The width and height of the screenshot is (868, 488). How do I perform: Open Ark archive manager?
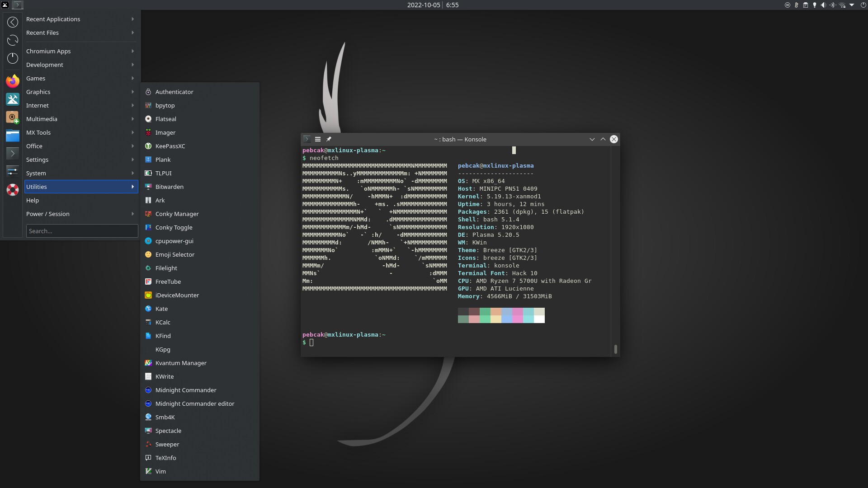point(200,200)
